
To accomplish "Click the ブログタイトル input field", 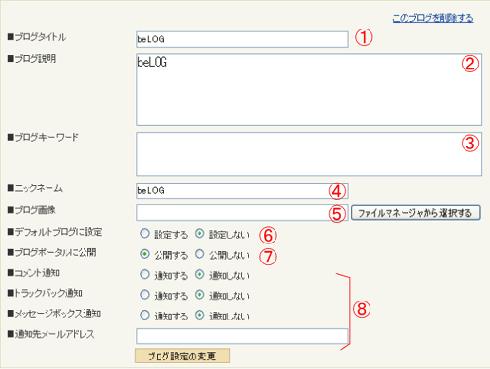I will [x=242, y=39].
